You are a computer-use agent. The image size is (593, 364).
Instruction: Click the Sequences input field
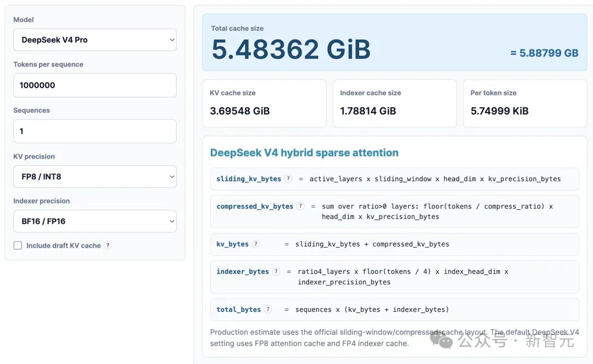pos(95,131)
